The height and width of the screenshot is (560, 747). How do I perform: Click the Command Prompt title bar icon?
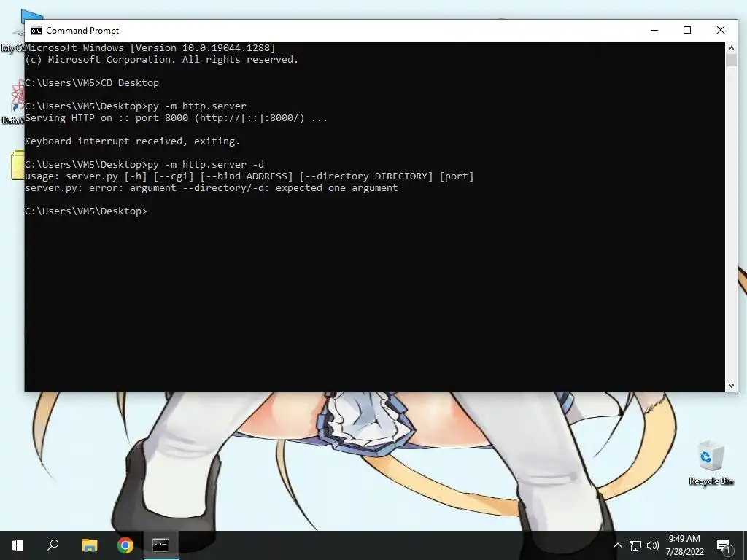pos(36,31)
